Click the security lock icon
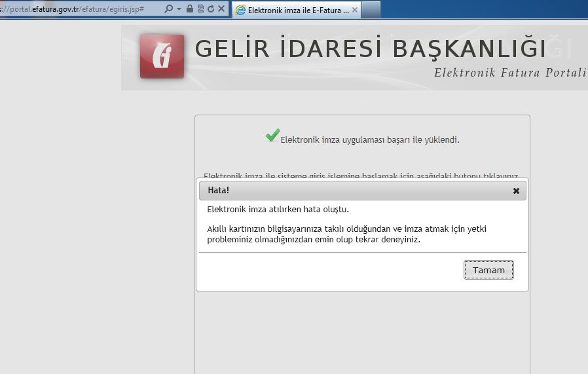Screen dimensions: 588x374 tap(190, 9)
